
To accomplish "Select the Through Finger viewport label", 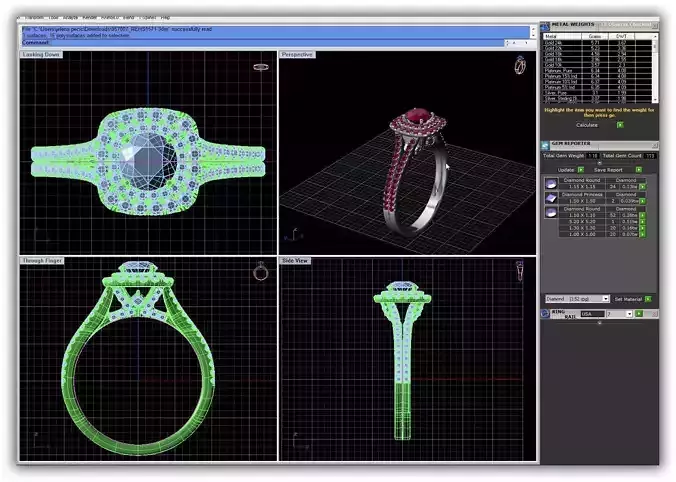I will point(42,261).
